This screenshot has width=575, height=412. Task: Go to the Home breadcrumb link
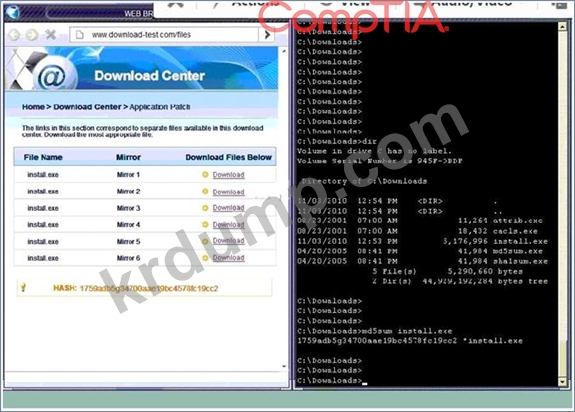[x=33, y=107]
